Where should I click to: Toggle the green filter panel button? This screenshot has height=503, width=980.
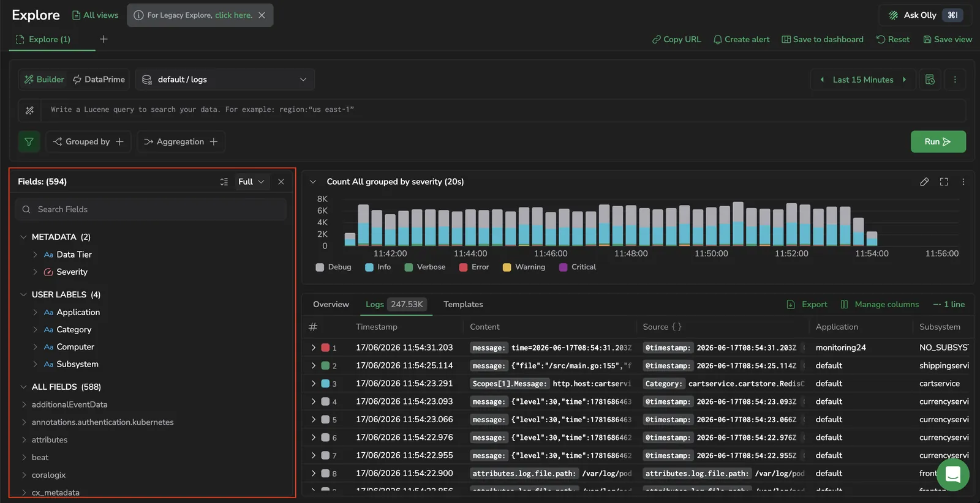(29, 141)
